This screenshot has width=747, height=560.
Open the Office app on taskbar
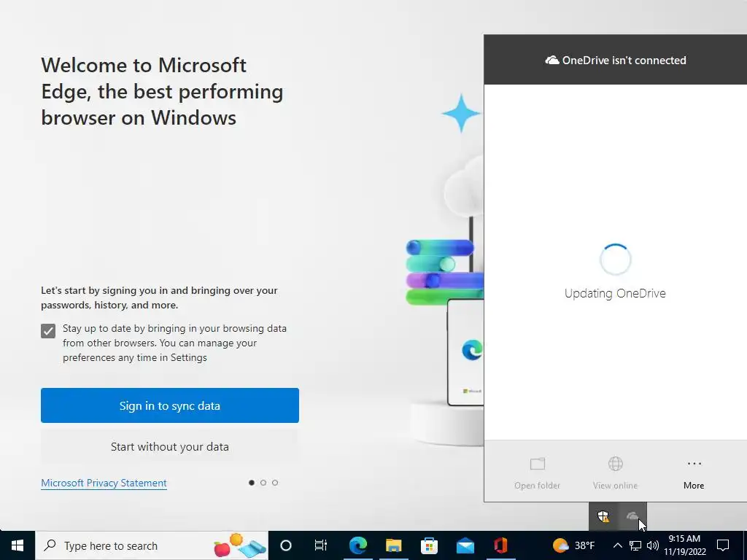(500, 545)
